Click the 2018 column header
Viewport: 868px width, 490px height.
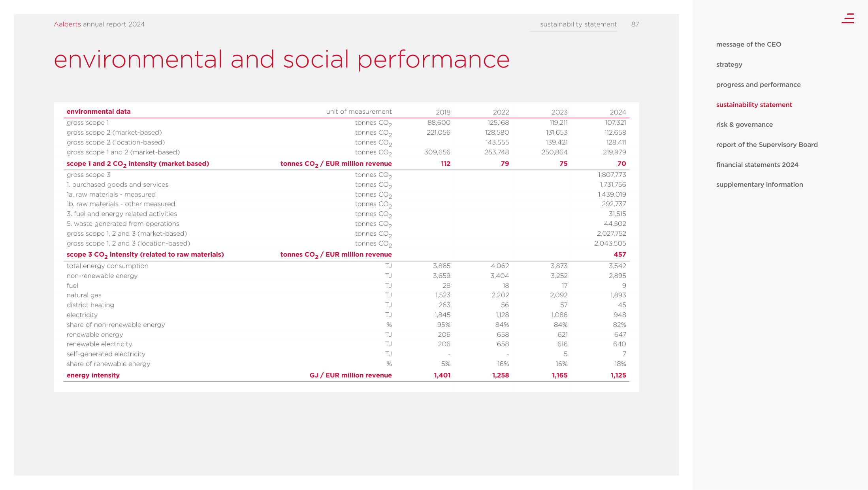(x=443, y=112)
